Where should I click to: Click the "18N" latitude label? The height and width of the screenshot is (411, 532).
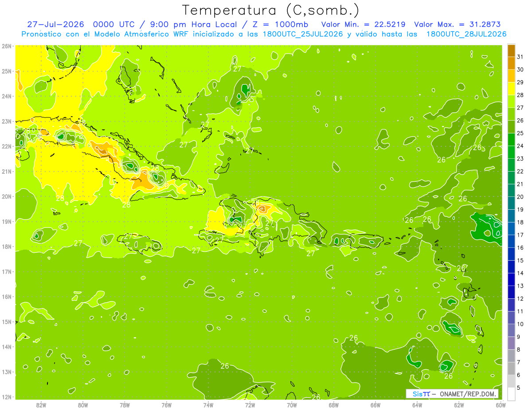point(7,247)
